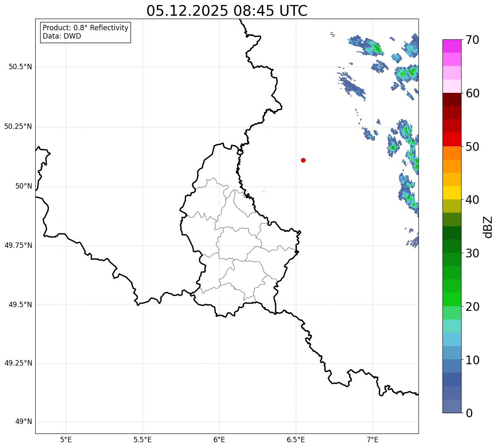Viewport: 498px width, 448px height.
Task: Click the 6°E longitude label
Action: coord(219,440)
